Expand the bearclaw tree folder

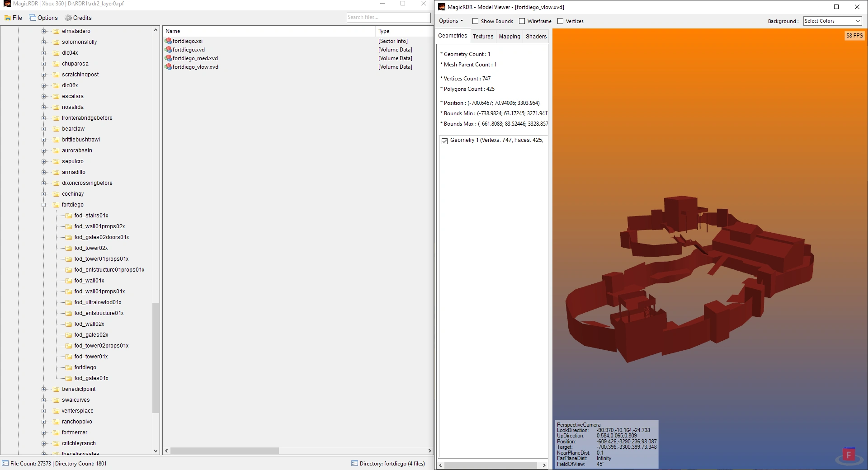[x=44, y=129]
